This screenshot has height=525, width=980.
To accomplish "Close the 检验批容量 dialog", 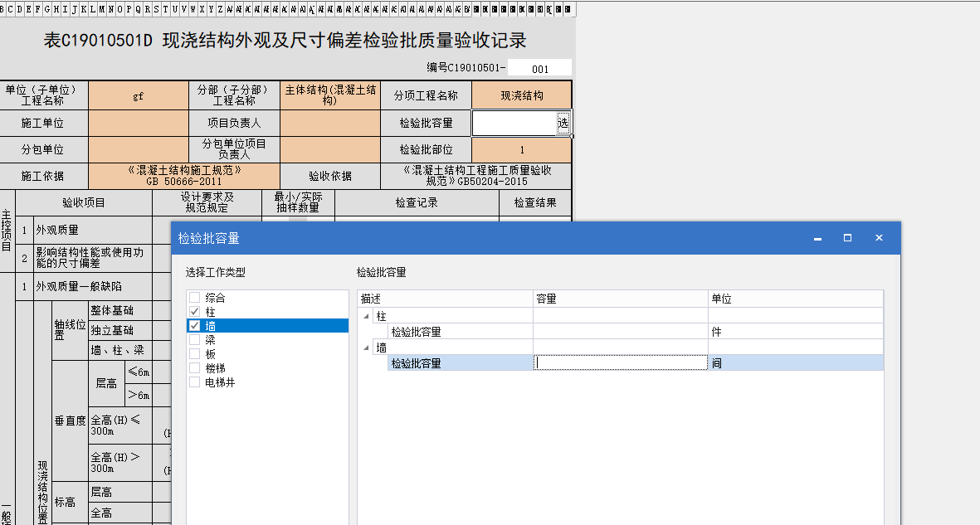I will tap(879, 238).
